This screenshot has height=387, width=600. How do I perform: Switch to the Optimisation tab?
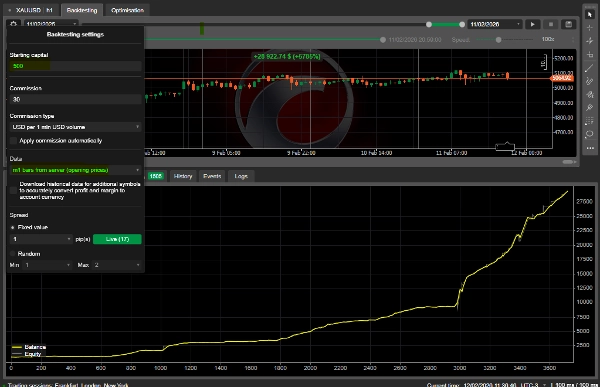tap(127, 10)
